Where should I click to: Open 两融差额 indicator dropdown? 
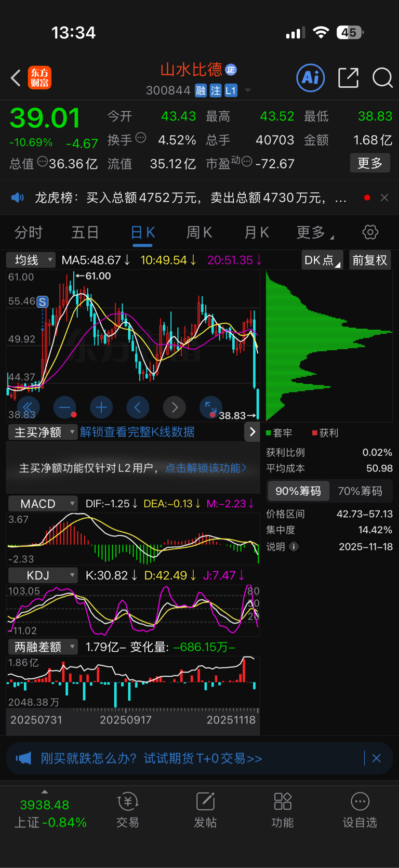click(43, 647)
